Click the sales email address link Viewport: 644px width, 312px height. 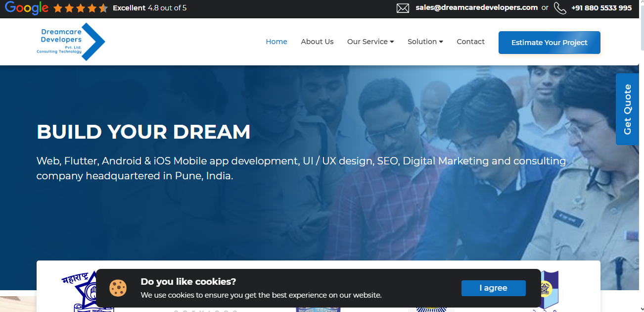point(476,7)
